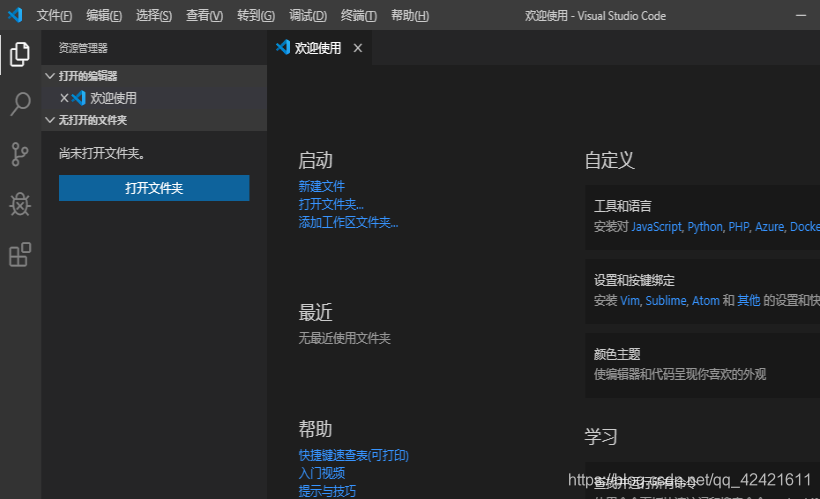This screenshot has width=820, height=499.
Task: Collapse the 无打开的文件夹 section
Action: click(x=50, y=120)
